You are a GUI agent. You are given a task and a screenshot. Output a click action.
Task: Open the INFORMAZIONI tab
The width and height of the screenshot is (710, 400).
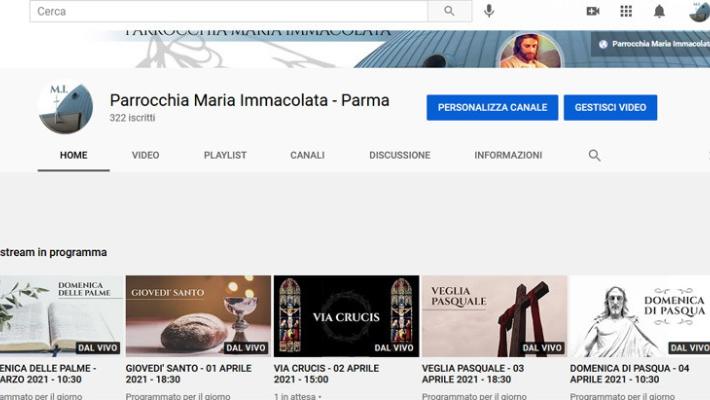point(508,155)
